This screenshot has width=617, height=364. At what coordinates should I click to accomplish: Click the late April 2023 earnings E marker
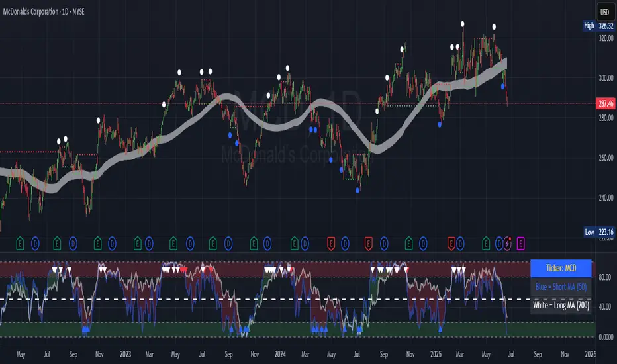coord(173,244)
